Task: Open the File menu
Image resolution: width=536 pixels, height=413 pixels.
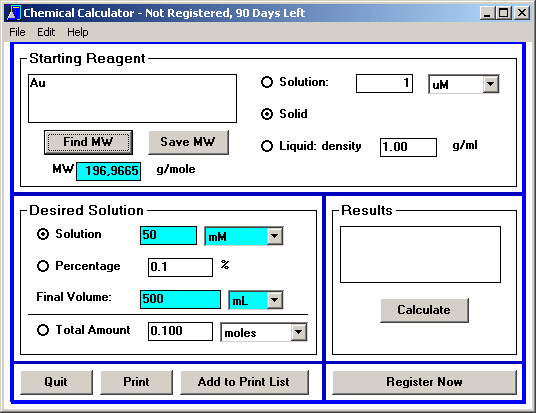Action: pyautogui.click(x=17, y=32)
